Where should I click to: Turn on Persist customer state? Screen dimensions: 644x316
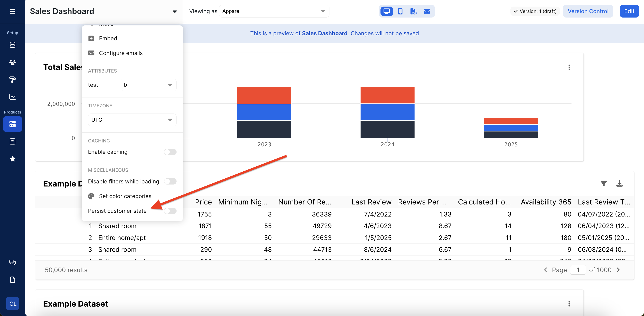(170, 211)
